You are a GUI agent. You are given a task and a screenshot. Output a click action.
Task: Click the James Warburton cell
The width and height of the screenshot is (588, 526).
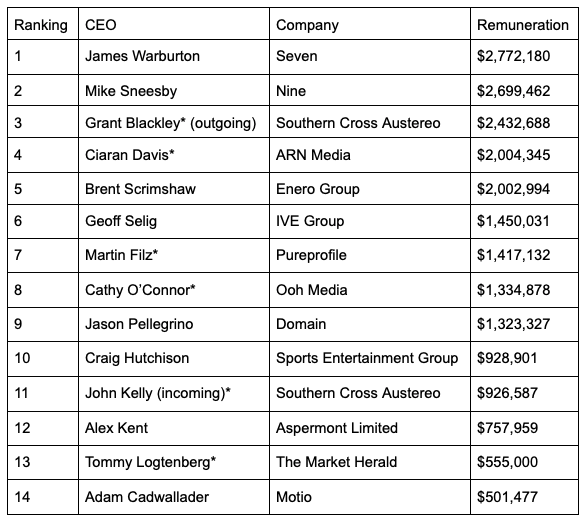coord(174,57)
